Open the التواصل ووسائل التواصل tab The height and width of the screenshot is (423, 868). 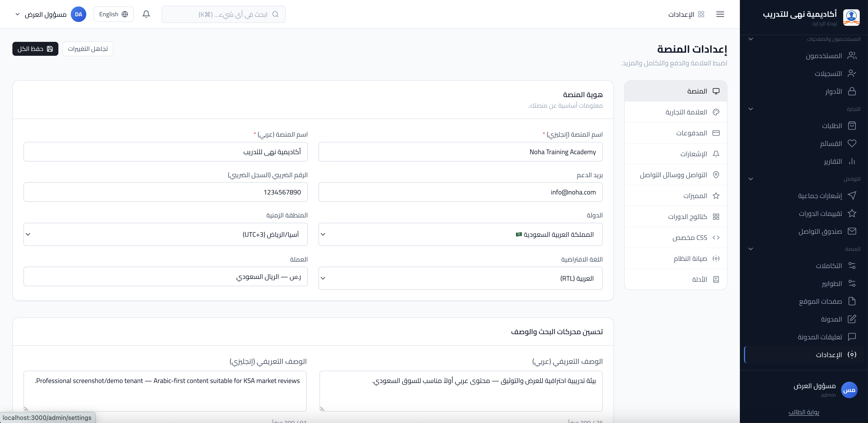(x=676, y=175)
